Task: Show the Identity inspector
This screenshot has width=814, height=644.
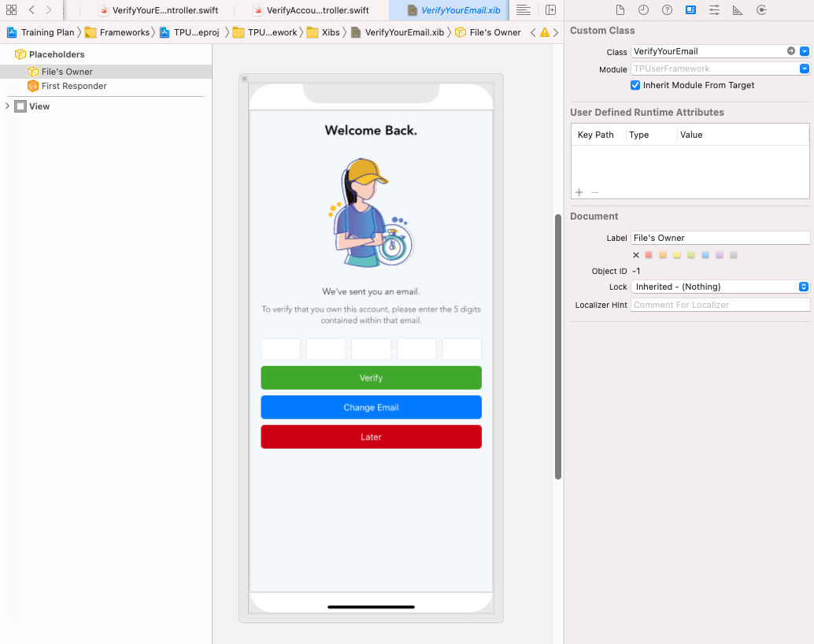Action: point(690,10)
